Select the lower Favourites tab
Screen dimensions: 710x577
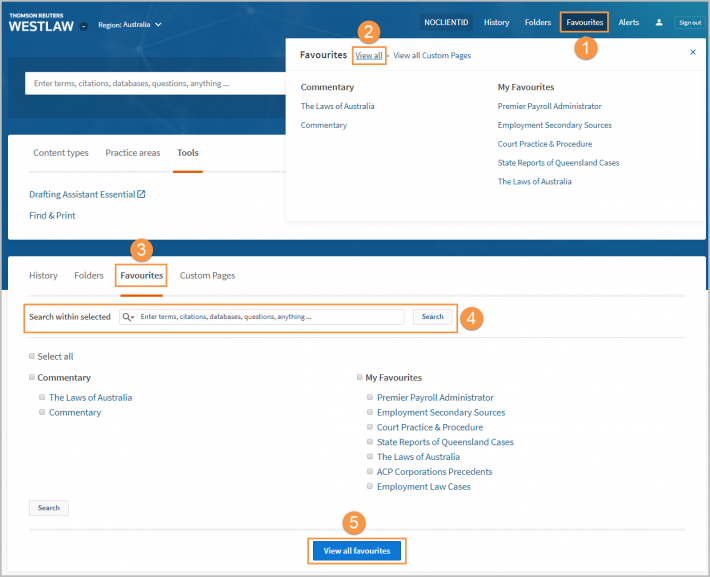click(x=141, y=275)
